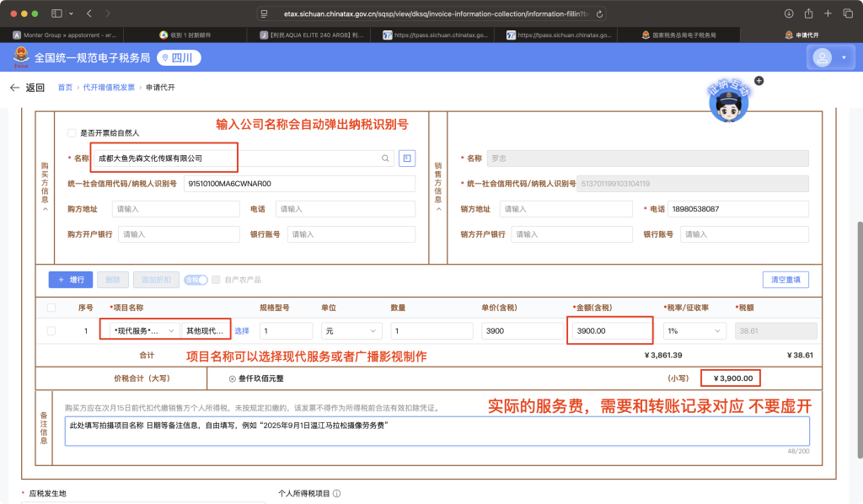This screenshot has height=504, width=863.
Task: Open a new Safari tab with plus
Action: tap(828, 14)
